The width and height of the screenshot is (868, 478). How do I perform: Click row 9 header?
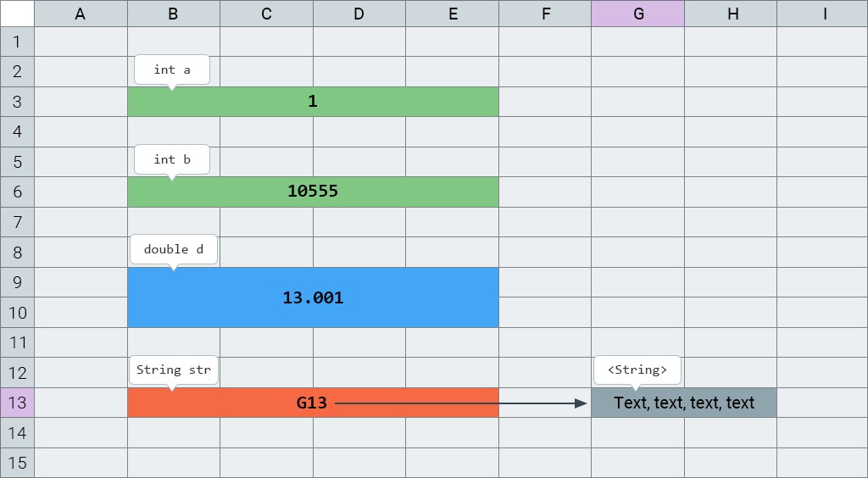tap(17, 282)
